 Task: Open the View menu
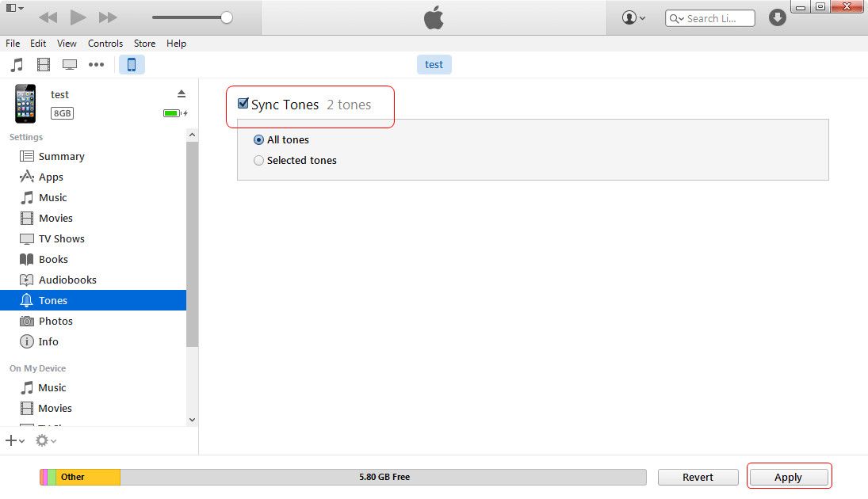coord(67,43)
